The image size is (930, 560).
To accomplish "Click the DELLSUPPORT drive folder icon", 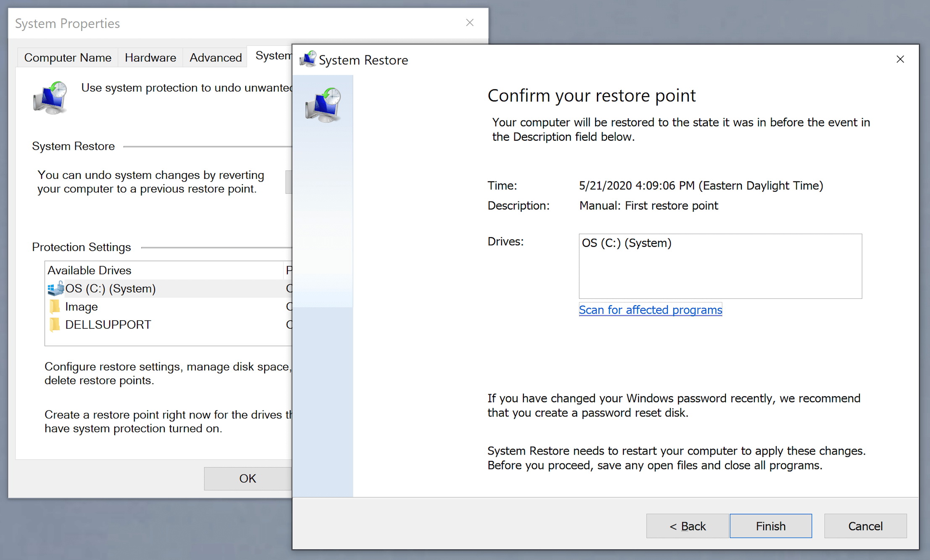I will point(55,325).
